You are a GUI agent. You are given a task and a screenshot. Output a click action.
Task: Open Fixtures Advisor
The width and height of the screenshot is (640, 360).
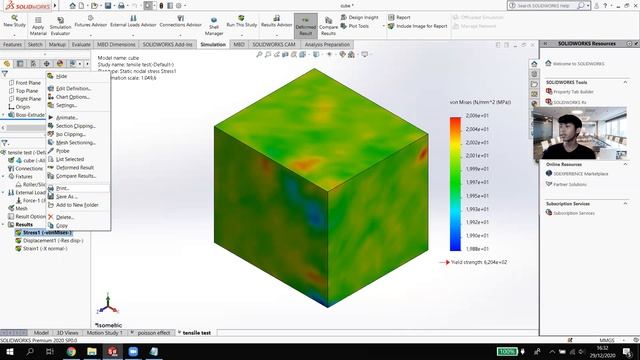point(90,21)
